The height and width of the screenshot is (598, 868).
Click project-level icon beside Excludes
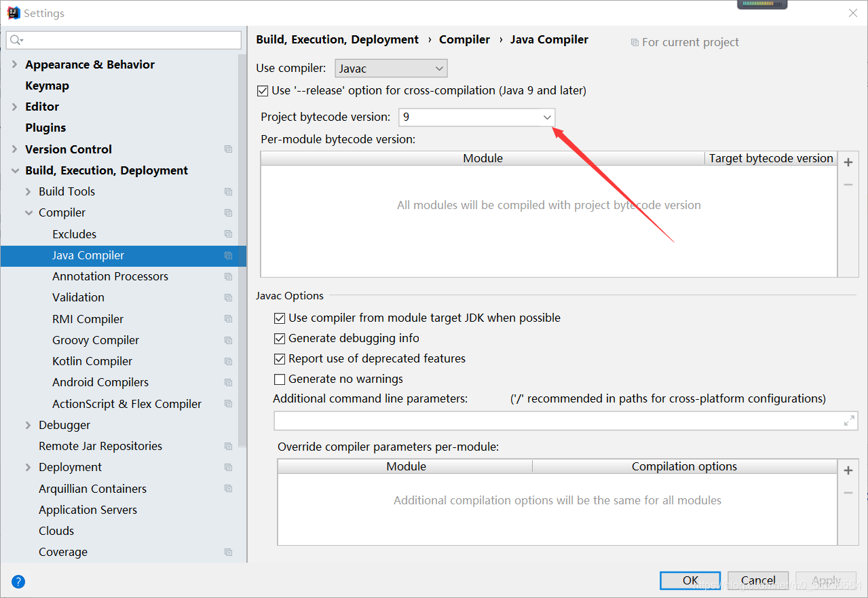[228, 234]
